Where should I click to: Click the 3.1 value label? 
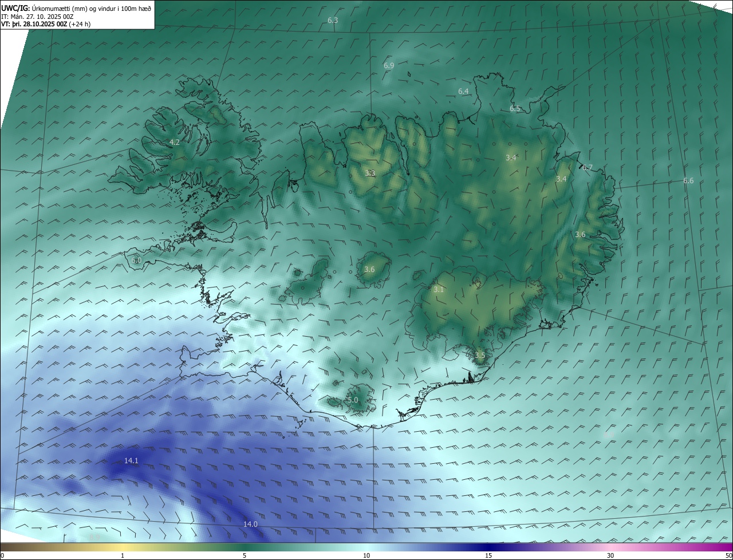point(438,290)
